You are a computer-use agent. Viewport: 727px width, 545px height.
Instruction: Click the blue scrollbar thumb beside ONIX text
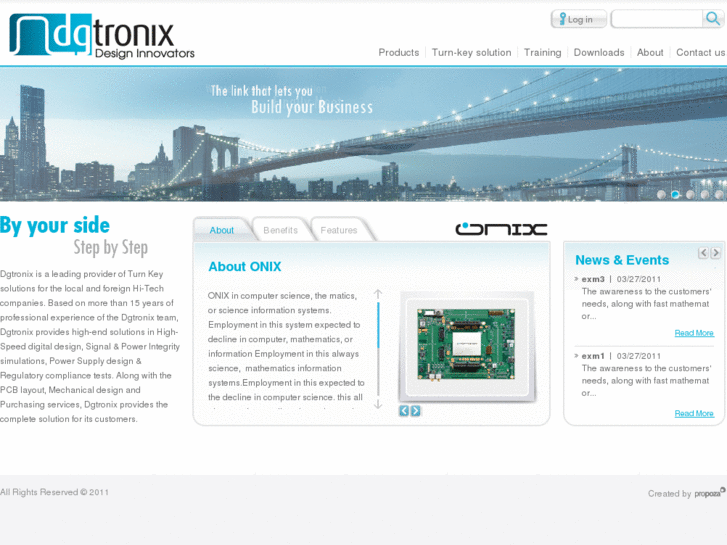pyautogui.click(x=378, y=326)
